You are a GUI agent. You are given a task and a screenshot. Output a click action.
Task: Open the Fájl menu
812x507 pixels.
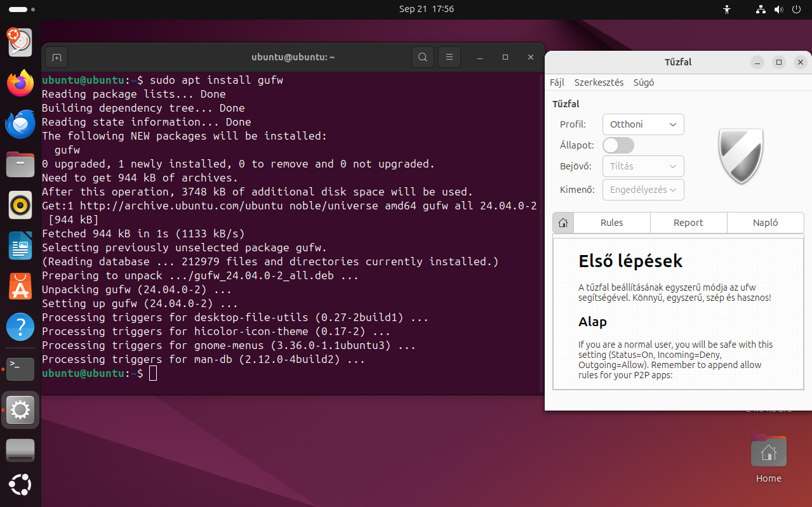point(557,82)
